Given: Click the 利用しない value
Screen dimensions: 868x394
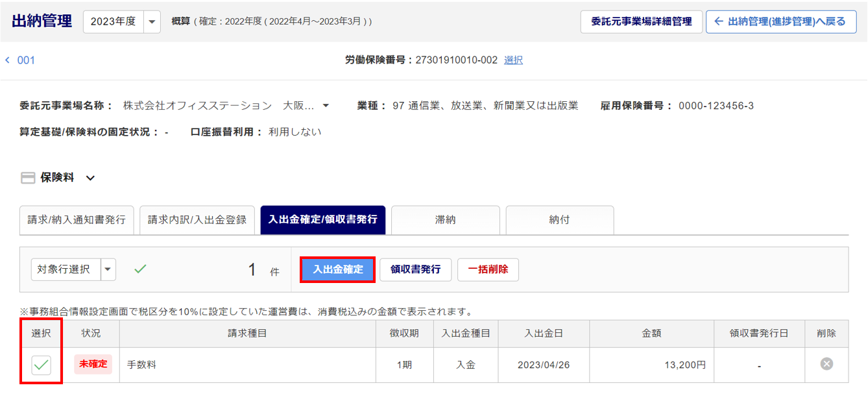Looking at the screenshot, I should tap(295, 132).
